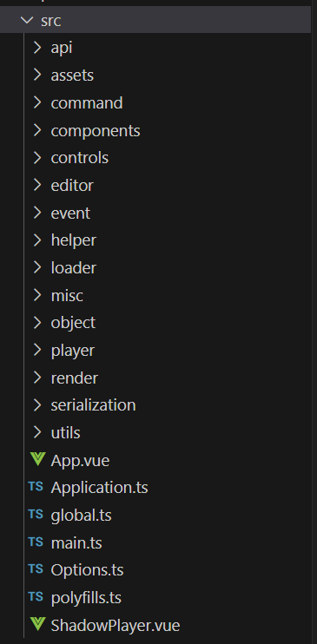This screenshot has width=317, height=644.
Task: Click the TS icon beside main.ts
Action: 36,542
